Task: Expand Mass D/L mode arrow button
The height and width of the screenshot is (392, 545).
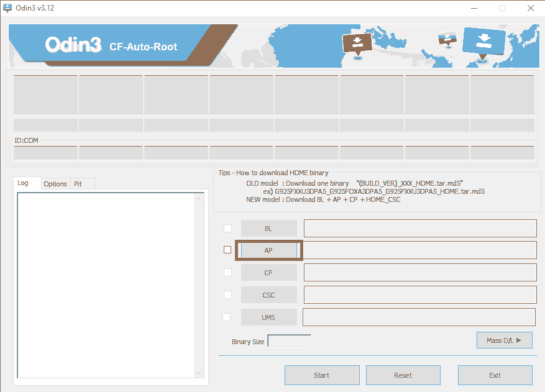Action: point(505,340)
